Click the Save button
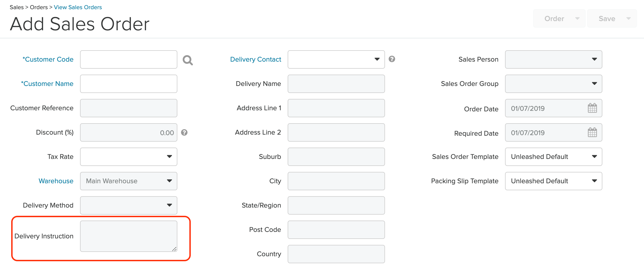This screenshot has width=644, height=280. click(607, 18)
